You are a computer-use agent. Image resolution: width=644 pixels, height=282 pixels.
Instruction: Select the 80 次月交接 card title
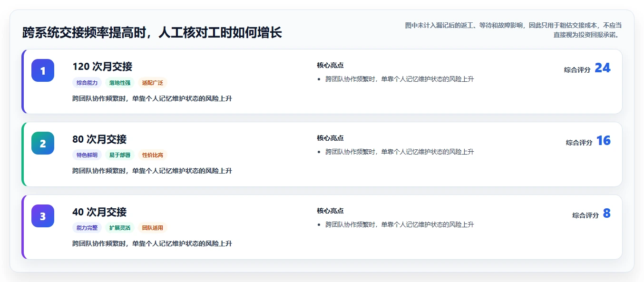[99, 139]
